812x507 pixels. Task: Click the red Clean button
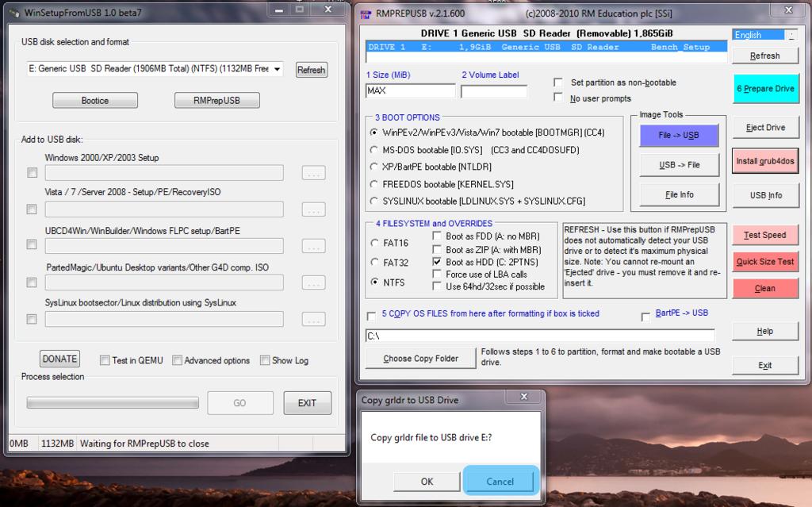pos(765,288)
